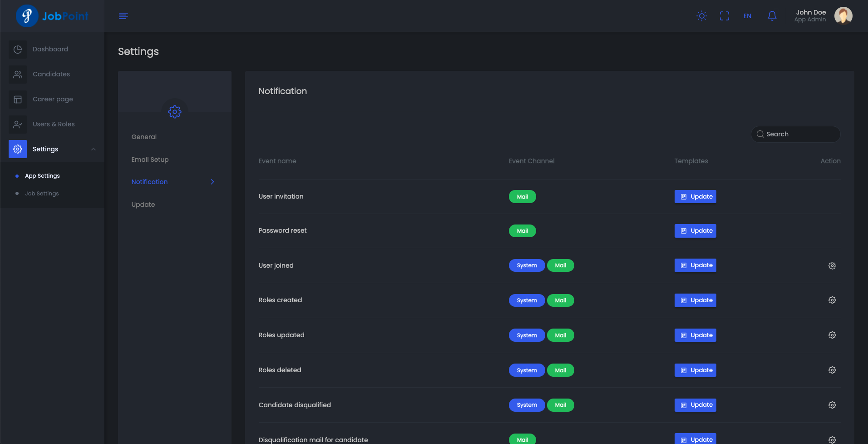The height and width of the screenshot is (444, 868).
Task: Open settings gear for Roles deleted row
Action: (x=832, y=370)
